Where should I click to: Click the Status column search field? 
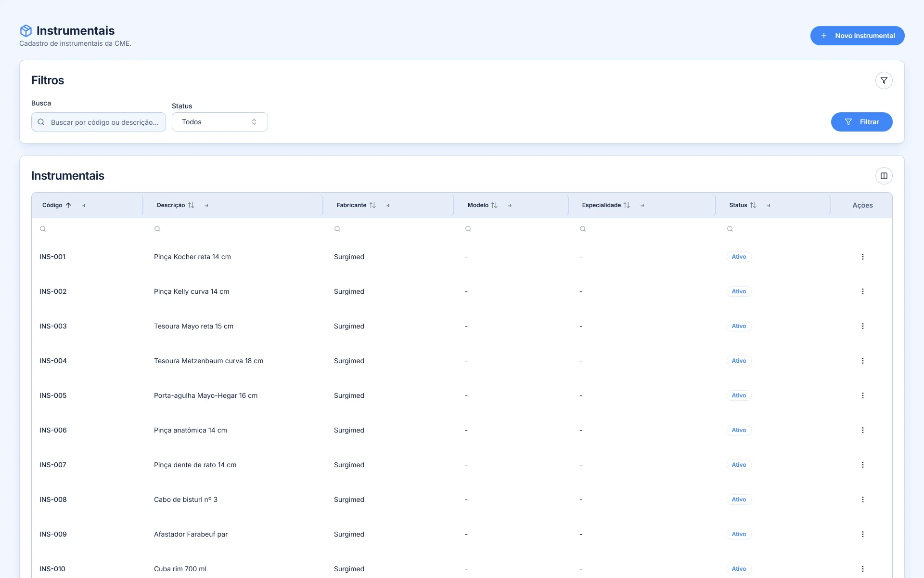click(776, 229)
